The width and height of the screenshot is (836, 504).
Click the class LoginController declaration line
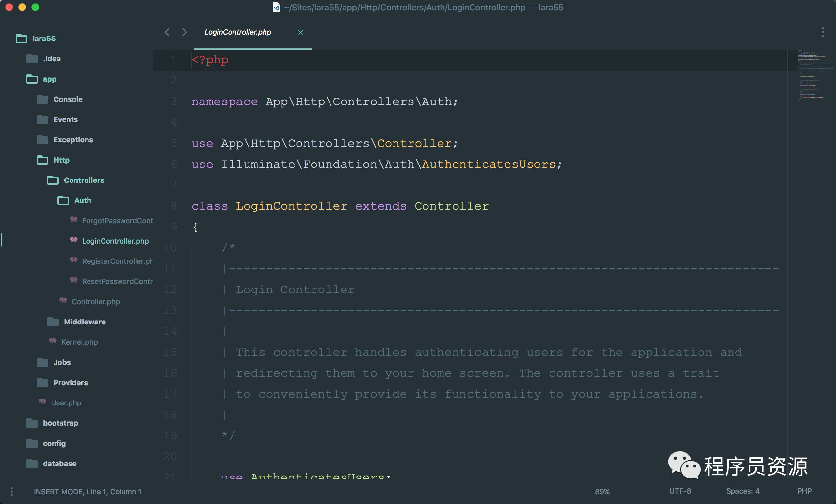coord(340,206)
